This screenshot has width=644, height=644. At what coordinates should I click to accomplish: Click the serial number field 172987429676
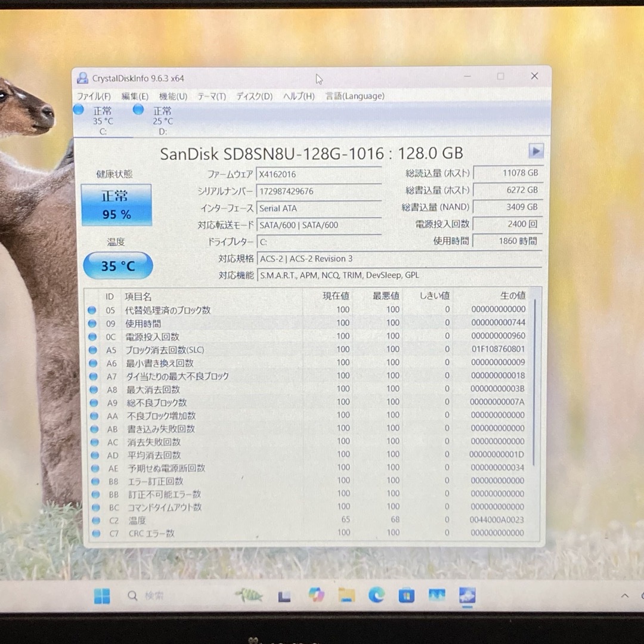(319, 191)
